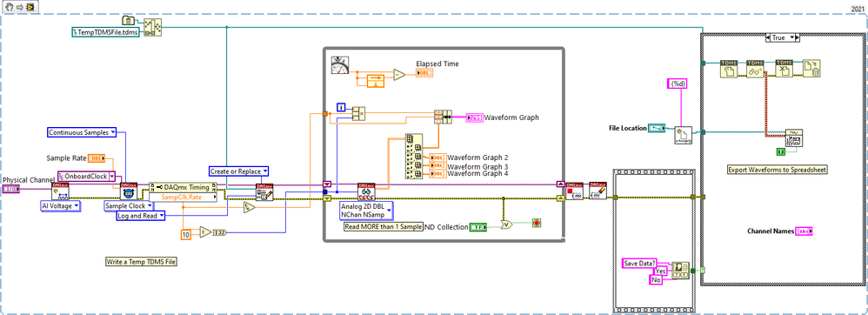This screenshot has height=315, width=868.
Task: Open the Log and Read dropdown
Action: click(141, 216)
